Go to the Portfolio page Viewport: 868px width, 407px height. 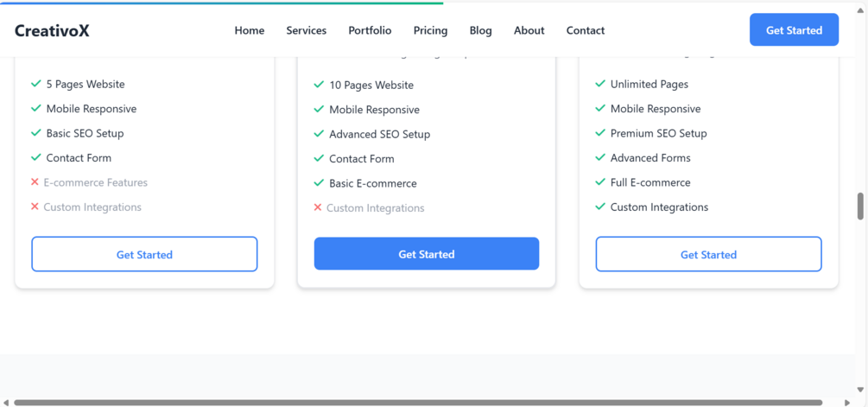[370, 30]
